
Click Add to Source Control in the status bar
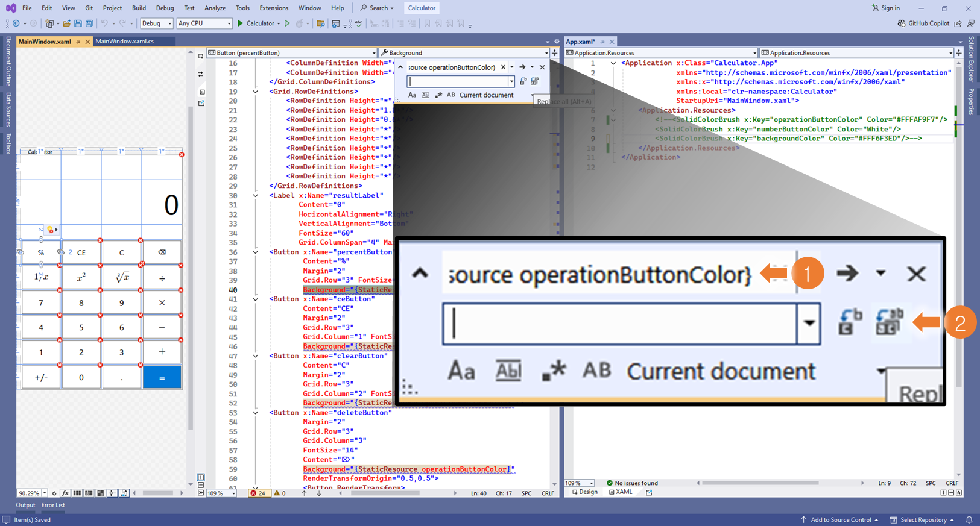coord(839,519)
